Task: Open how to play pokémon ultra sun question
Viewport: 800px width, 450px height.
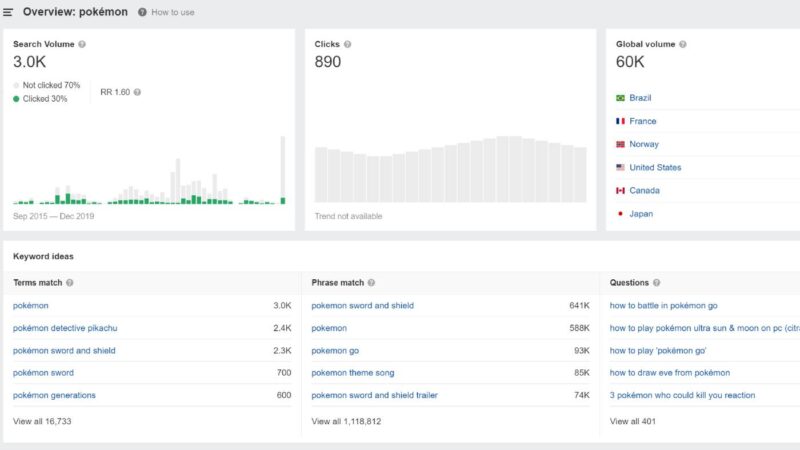Action: click(x=705, y=328)
